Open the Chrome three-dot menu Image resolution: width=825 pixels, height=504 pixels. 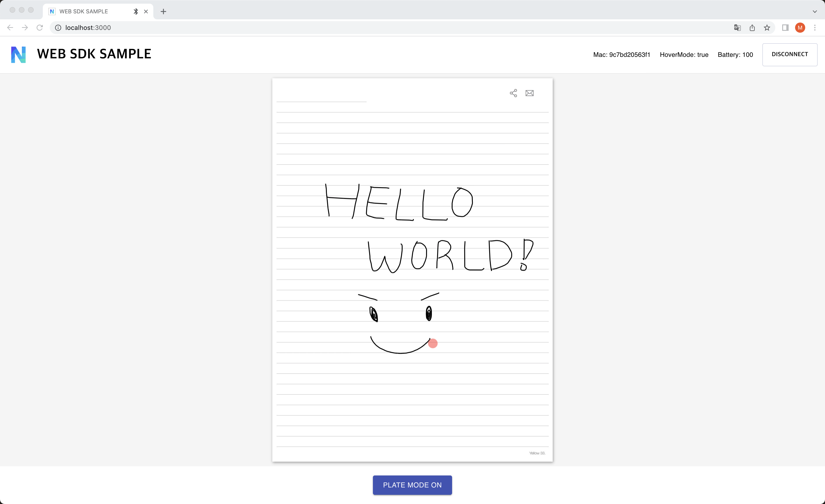click(815, 28)
